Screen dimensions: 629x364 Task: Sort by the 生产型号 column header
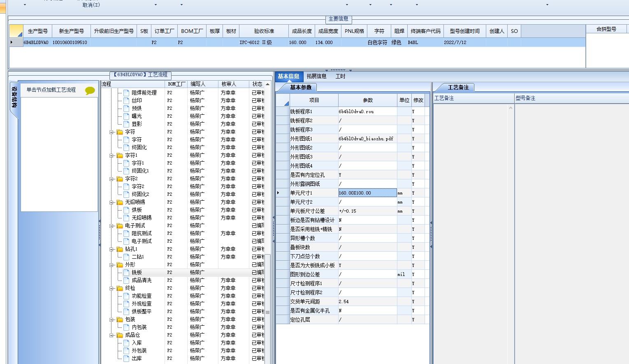37,31
